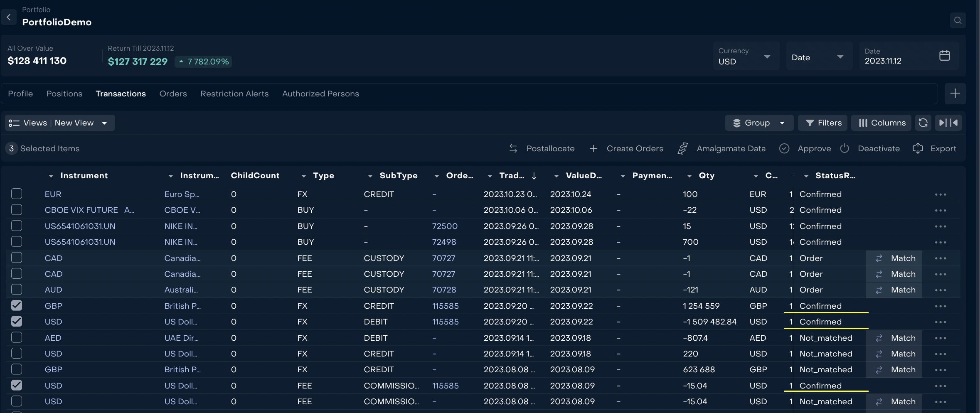Select the EUR transaction checkbox
This screenshot has width=980, height=413.
click(17, 194)
